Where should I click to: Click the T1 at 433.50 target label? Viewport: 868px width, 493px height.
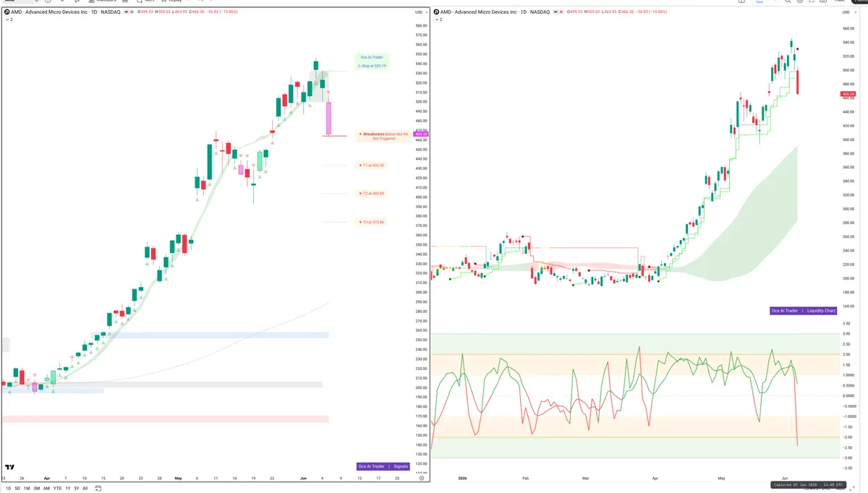[x=372, y=166]
